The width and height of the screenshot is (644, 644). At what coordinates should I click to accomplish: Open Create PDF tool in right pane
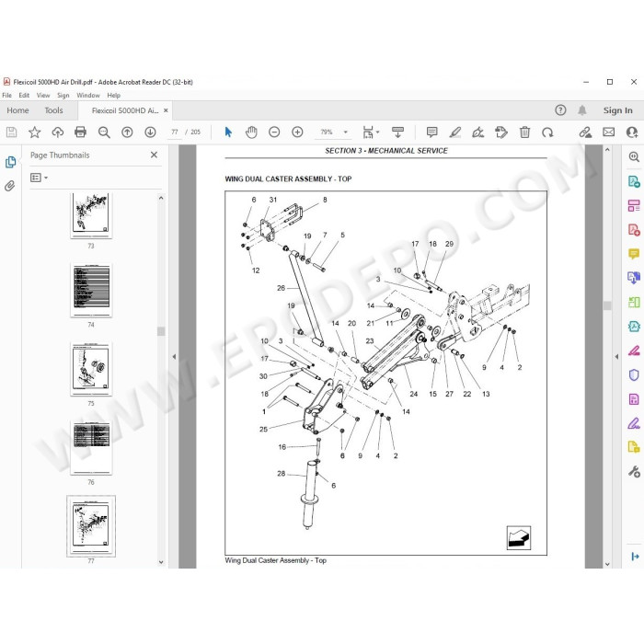click(x=634, y=230)
